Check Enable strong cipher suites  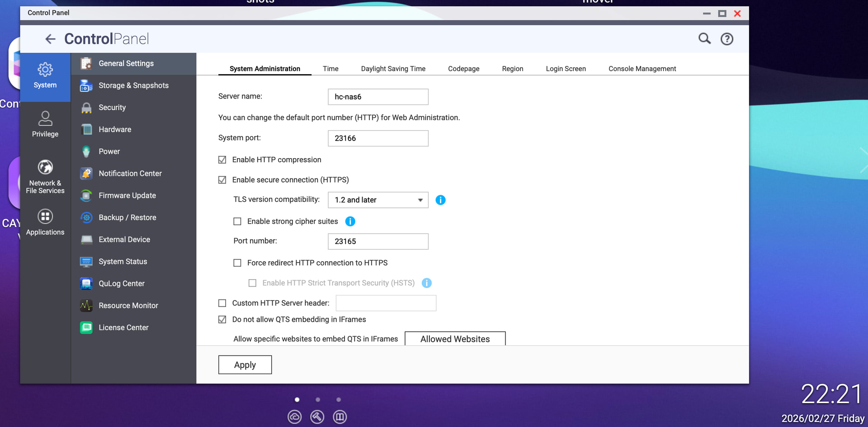point(237,221)
